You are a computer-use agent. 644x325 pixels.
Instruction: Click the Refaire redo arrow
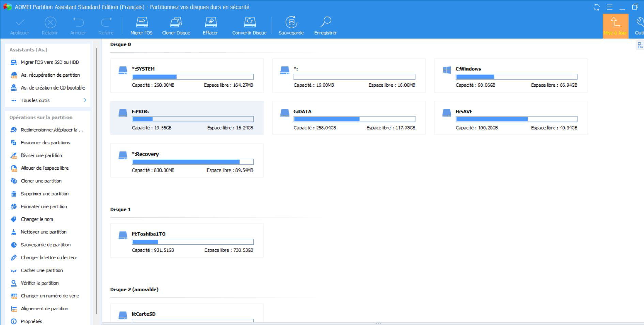106,22
